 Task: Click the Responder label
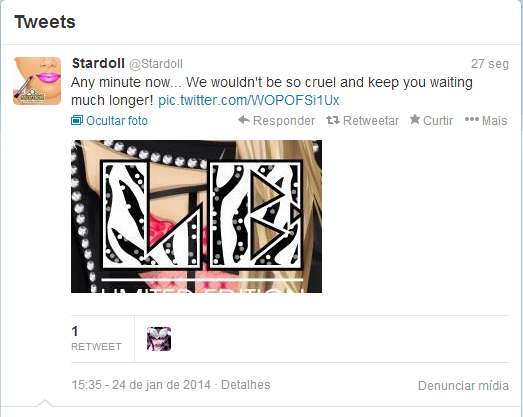click(x=284, y=120)
